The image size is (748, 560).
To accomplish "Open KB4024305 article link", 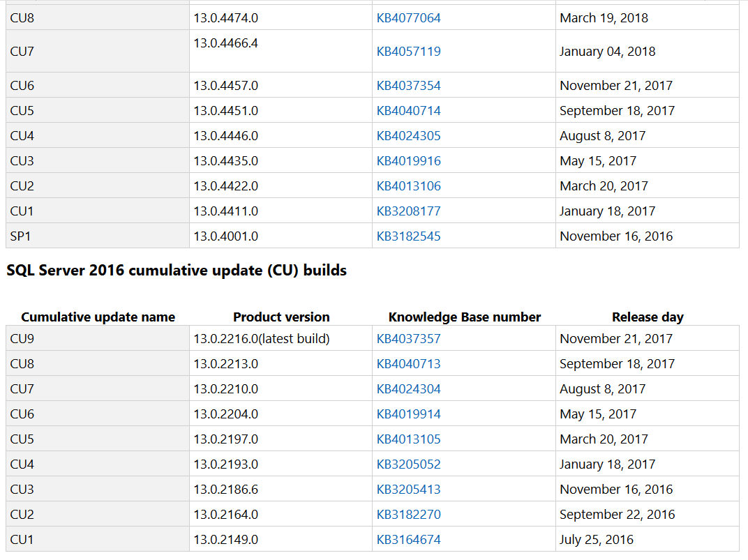I will click(409, 136).
